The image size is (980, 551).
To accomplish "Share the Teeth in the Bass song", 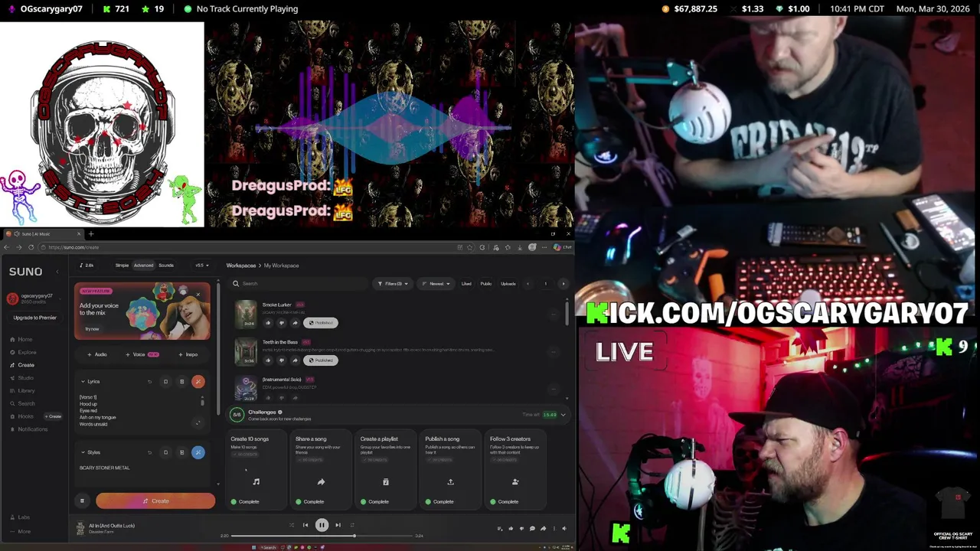I will (x=295, y=360).
